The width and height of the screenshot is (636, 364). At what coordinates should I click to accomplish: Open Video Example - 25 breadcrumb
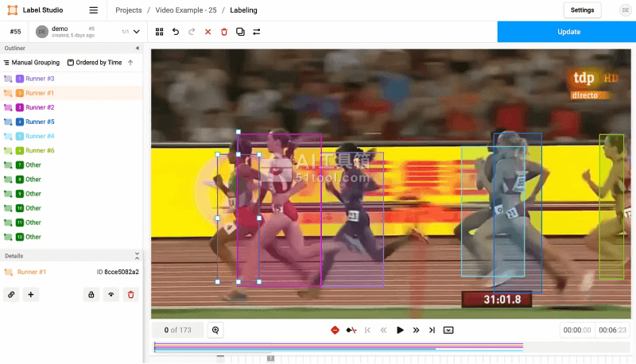click(x=185, y=10)
